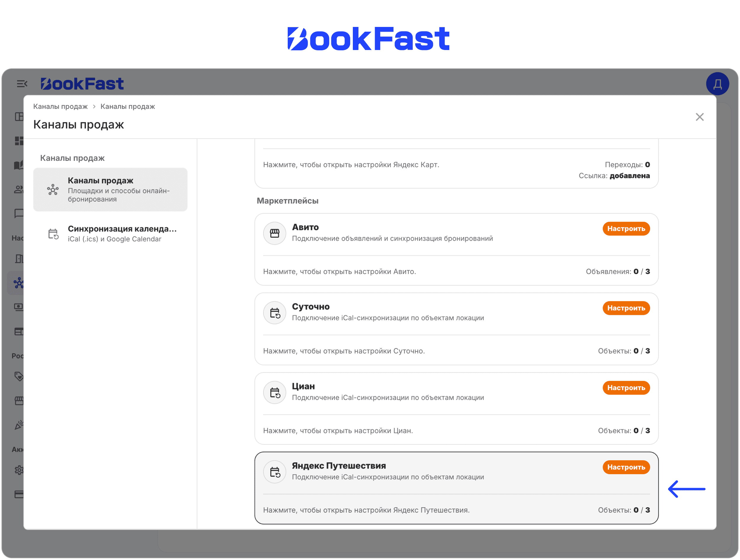Open the Авито marketplace card title
740x560 pixels.
coord(305,227)
